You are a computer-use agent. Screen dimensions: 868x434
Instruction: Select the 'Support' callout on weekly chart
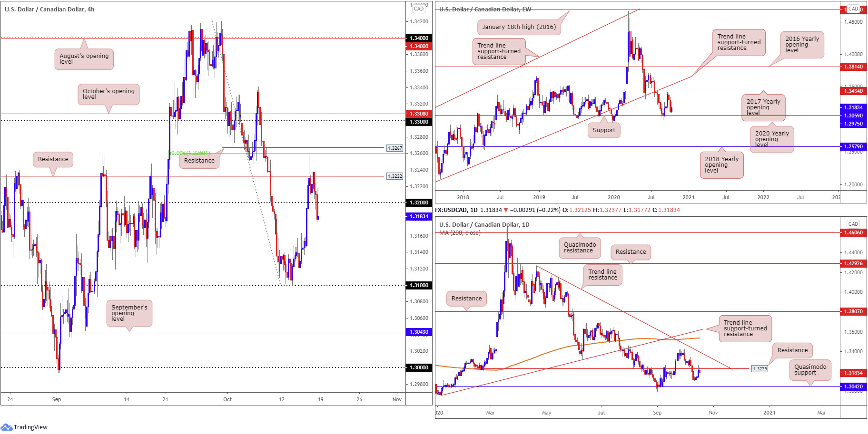604,130
